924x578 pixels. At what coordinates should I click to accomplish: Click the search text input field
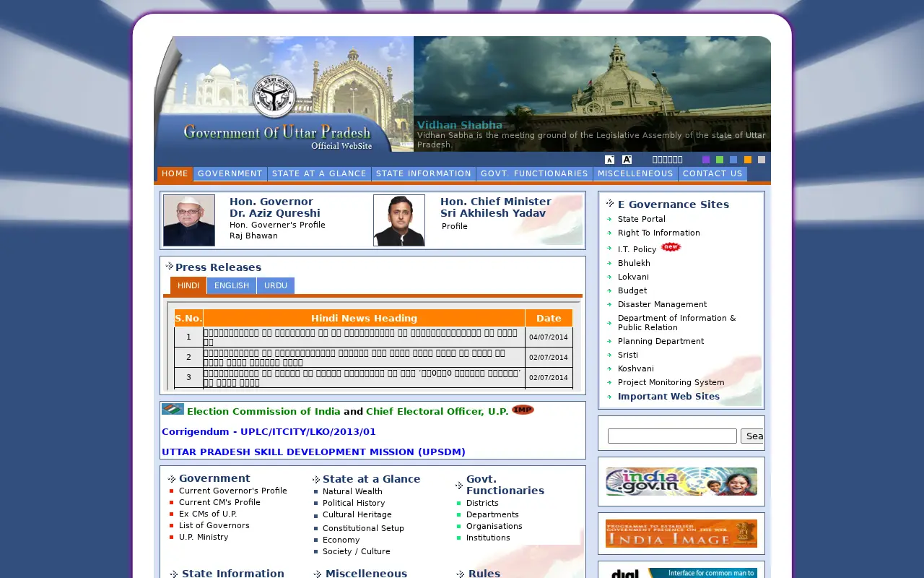672,436
